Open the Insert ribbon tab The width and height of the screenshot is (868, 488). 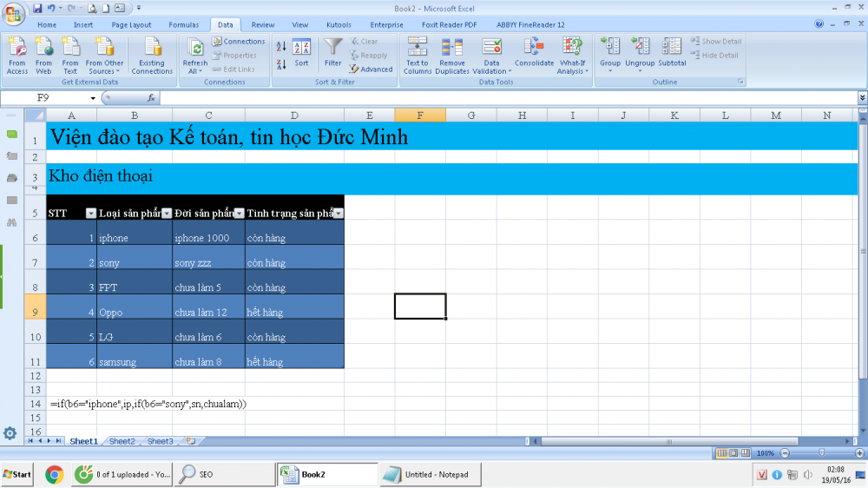tap(83, 24)
